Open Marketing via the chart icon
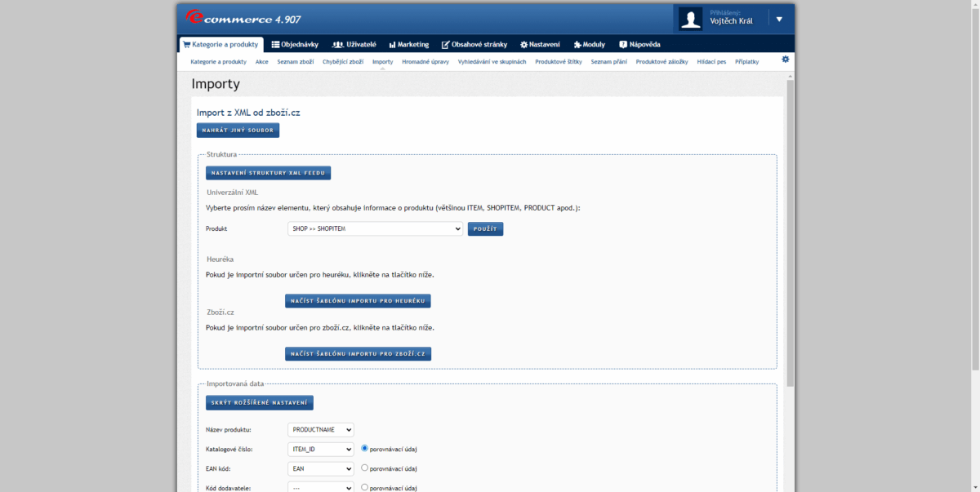Viewport: 980px width, 492px height. click(x=391, y=45)
